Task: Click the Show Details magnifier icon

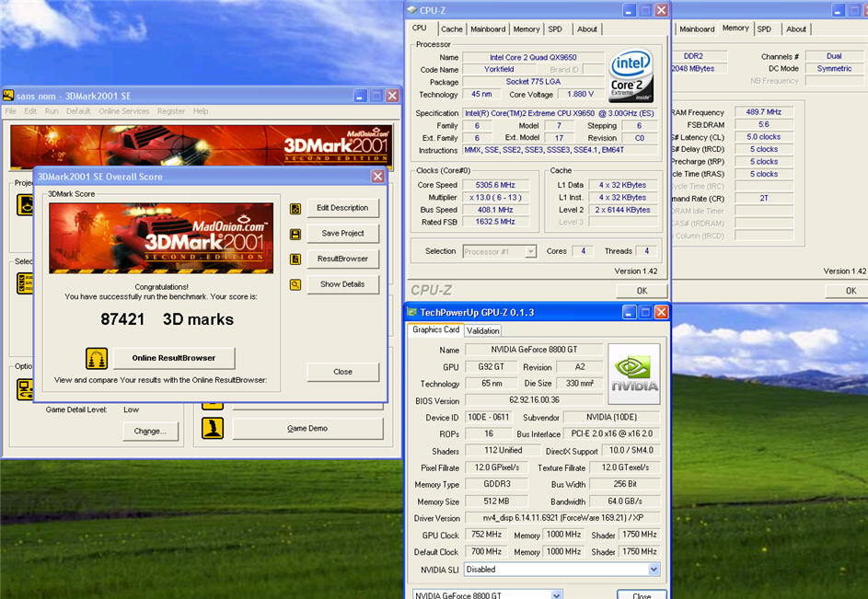Action: point(295,284)
